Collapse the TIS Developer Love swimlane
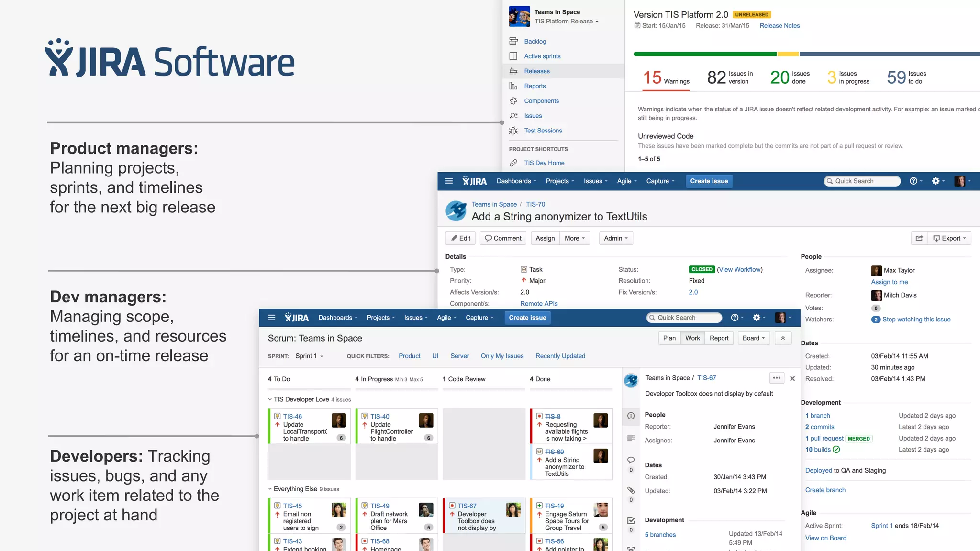Viewport: 980px width, 551px height. [270, 399]
